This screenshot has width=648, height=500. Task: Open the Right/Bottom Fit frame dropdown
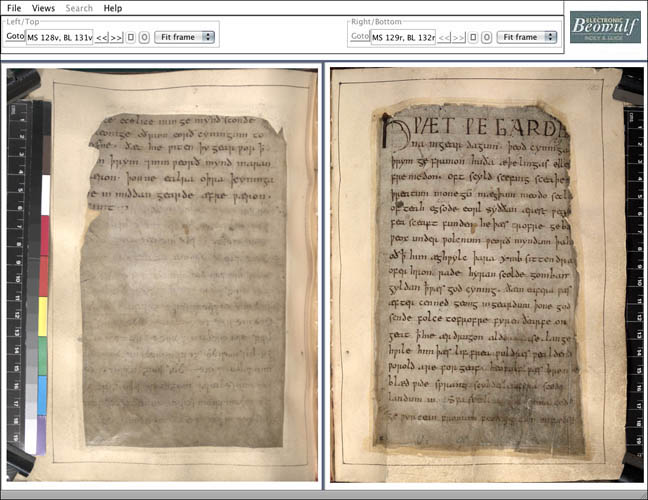tap(528, 37)
